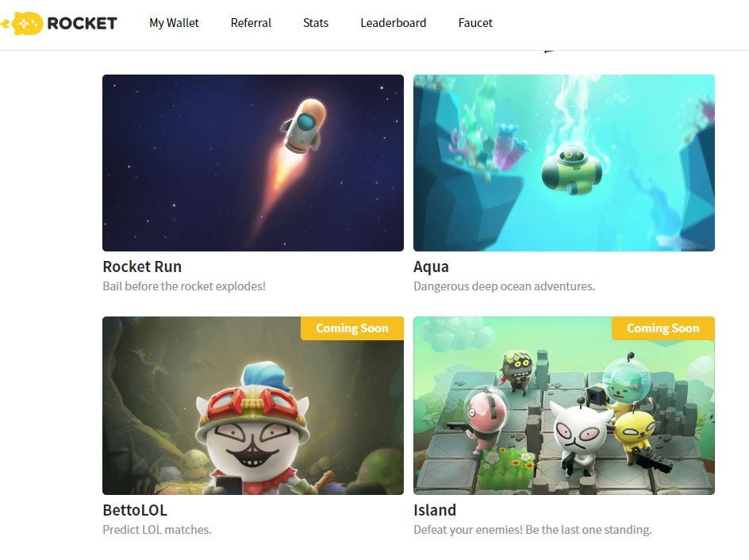
Task: Select the Rocket Run game thumbnail
Action: 253,163
